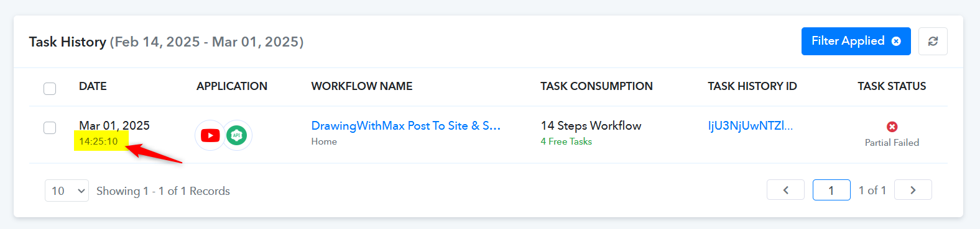Screen dimensions: 980x229
Task: Check the Mar 01, 2025 row checkbox
Action: [x=50, y=128]
